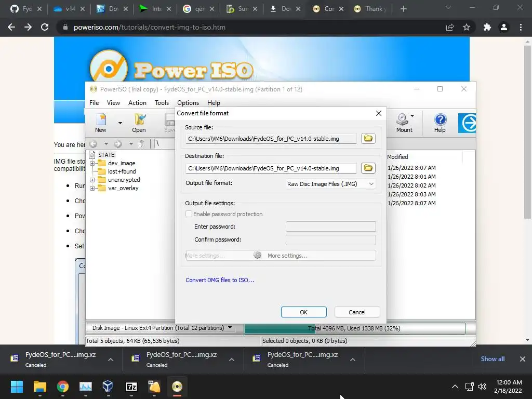Click OK in the convert dialog
532x399 pixels.
(x=303, y=312)
